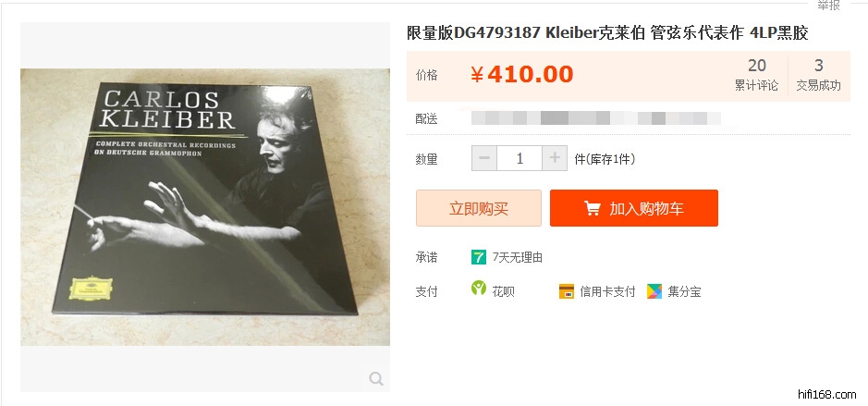Click the 加入购物车 add to cart button

pos(634,208)
